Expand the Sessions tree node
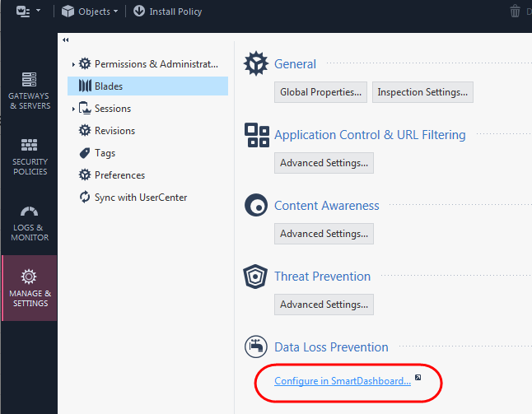The image size is (532, 414). [73, 109]
